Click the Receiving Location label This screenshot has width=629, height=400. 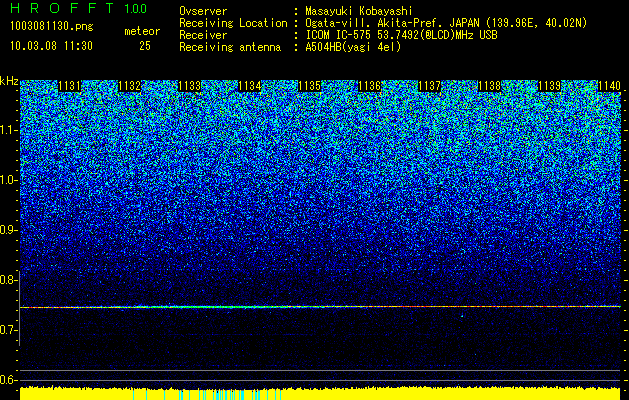click(233, 23)
